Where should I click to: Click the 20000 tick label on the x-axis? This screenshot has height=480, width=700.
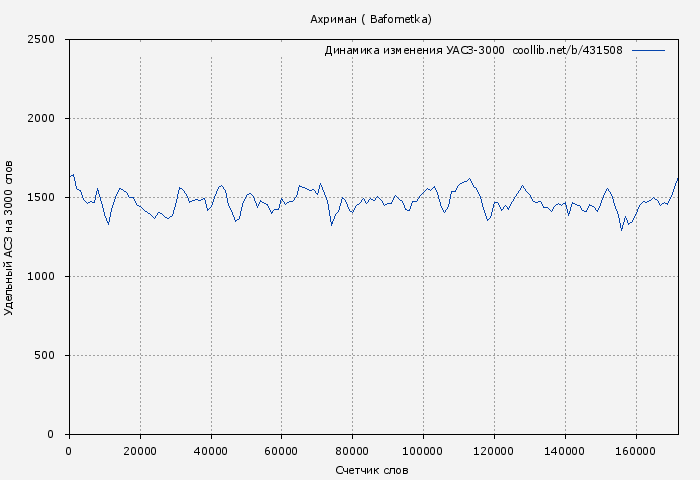(140, 451)
